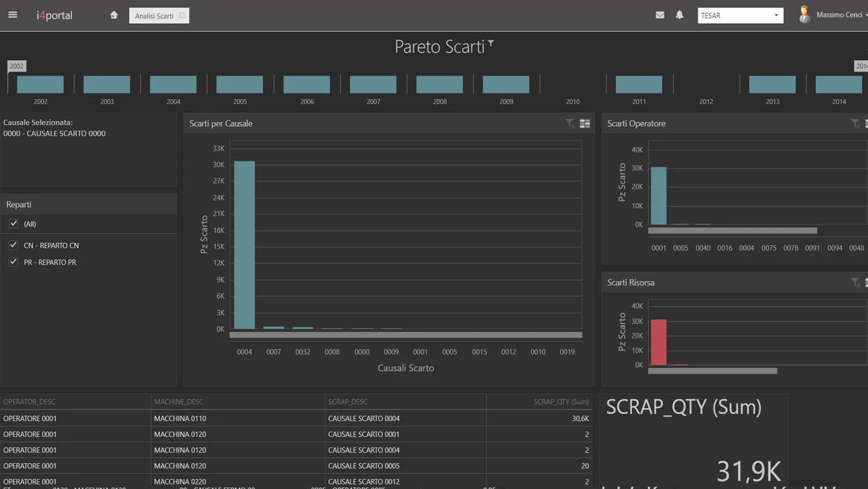Select the Analisi Scarti tab

pyautogui.click(x=153, y=16)
